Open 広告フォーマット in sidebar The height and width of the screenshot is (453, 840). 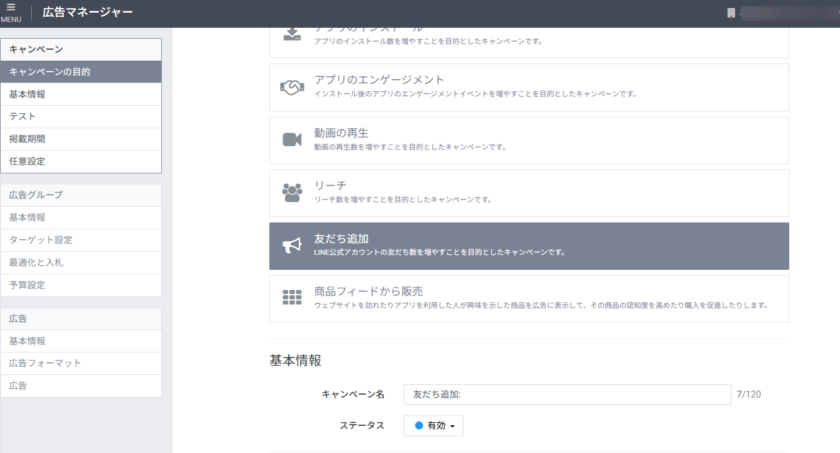click(x=80, y=363)
